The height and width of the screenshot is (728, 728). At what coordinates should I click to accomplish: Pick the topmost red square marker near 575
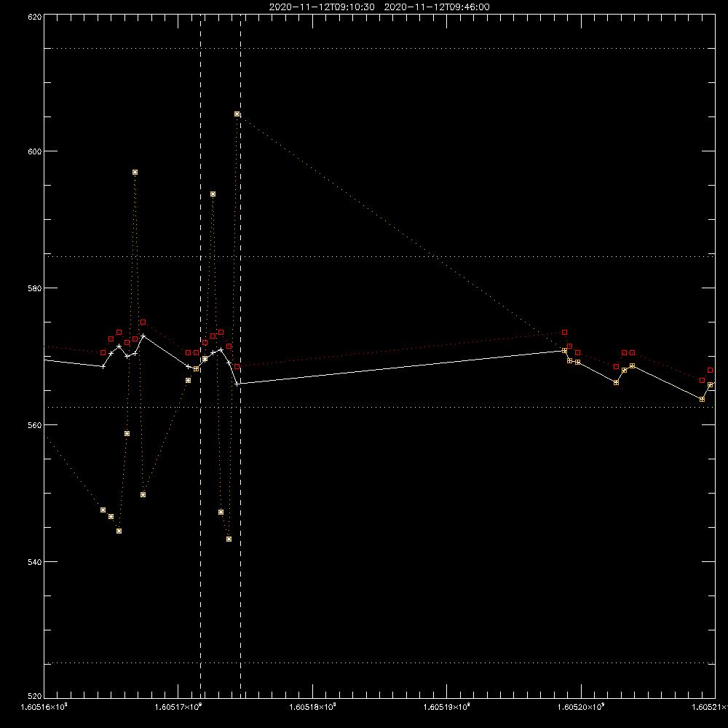pos(143,323)
